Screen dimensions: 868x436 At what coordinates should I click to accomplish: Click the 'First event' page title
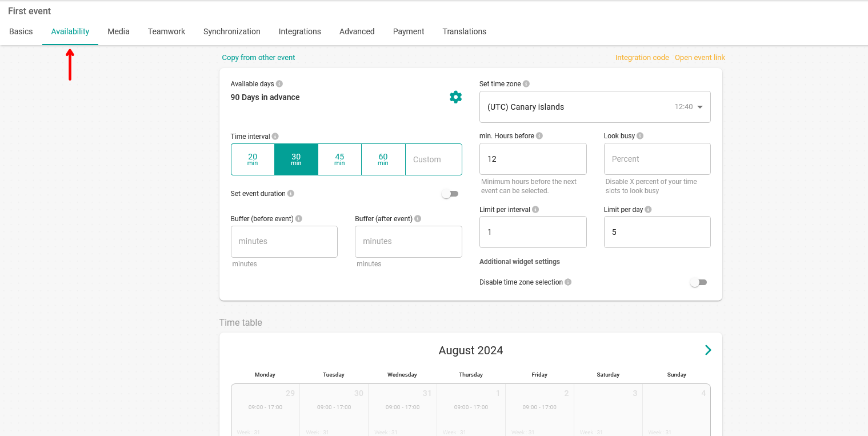pyautogui.click(x=30, y=11)
